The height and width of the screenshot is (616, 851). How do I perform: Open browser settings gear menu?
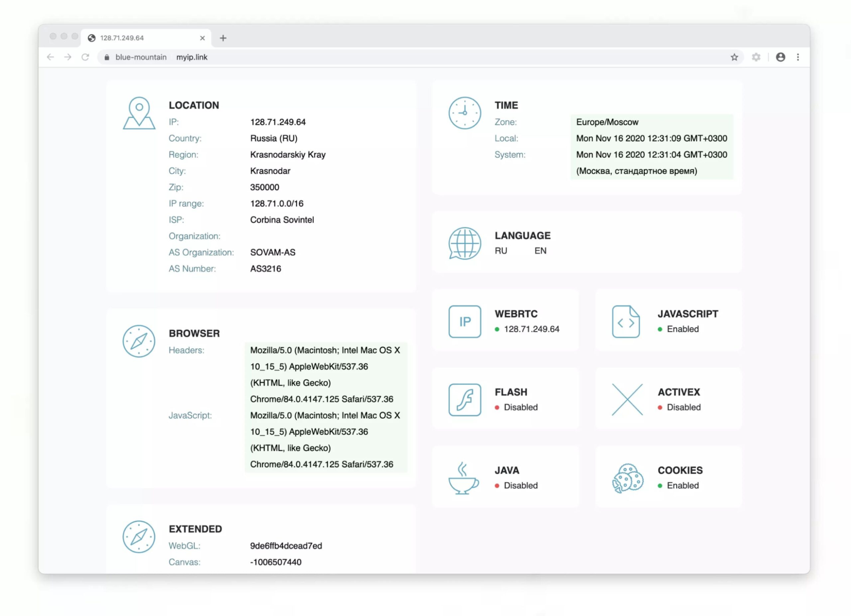[x=756, y=57]
